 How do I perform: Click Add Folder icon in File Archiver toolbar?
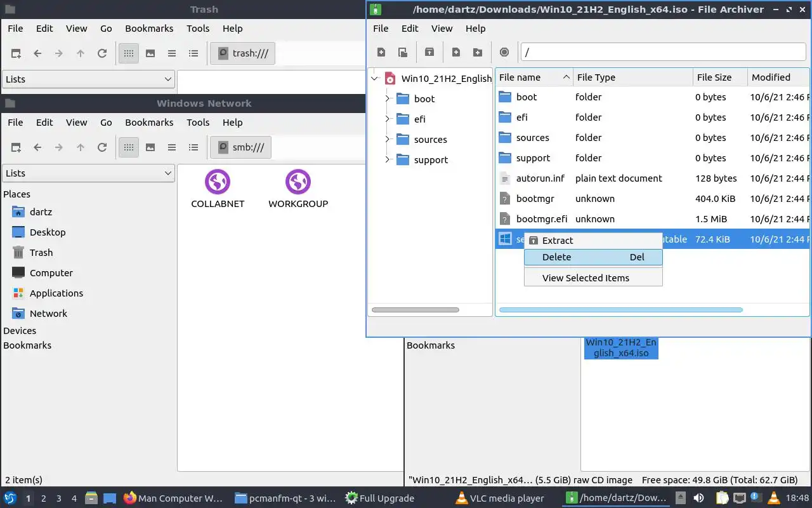point(478,53)
